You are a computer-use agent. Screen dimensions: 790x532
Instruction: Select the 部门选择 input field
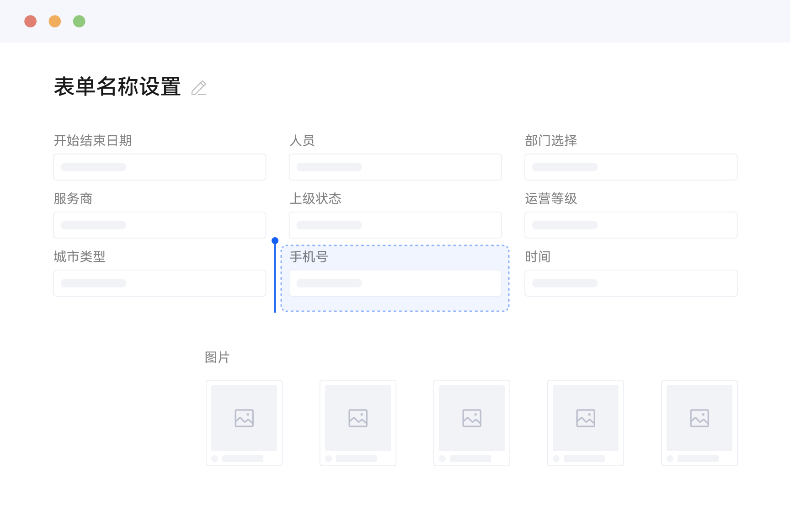(x=631, y=167)
